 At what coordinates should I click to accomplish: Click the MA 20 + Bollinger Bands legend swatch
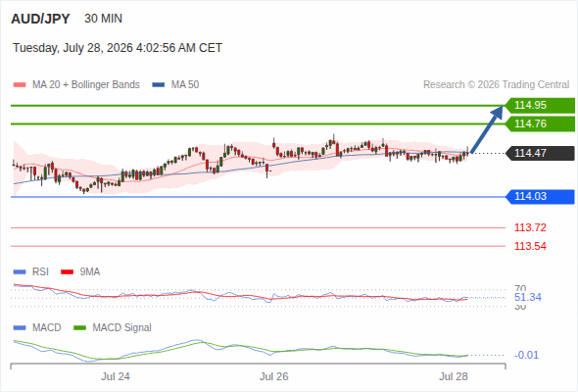20,85
